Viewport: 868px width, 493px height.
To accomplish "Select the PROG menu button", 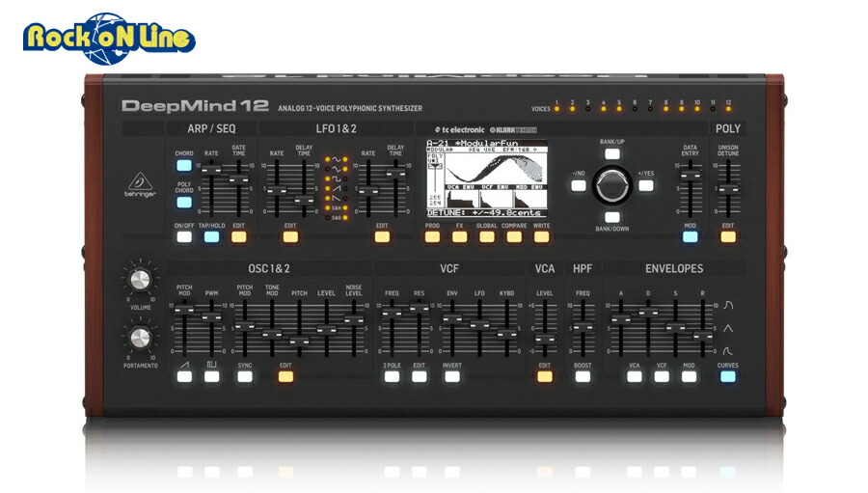I will pyautogui.click(x=432, y=237).
